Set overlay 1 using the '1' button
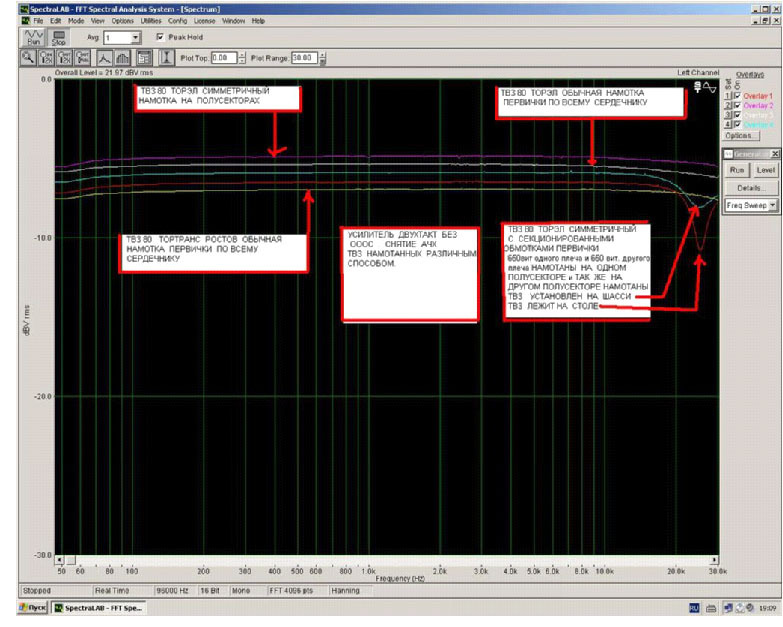This screenshot has height=627, width=783. pos(728,96)
